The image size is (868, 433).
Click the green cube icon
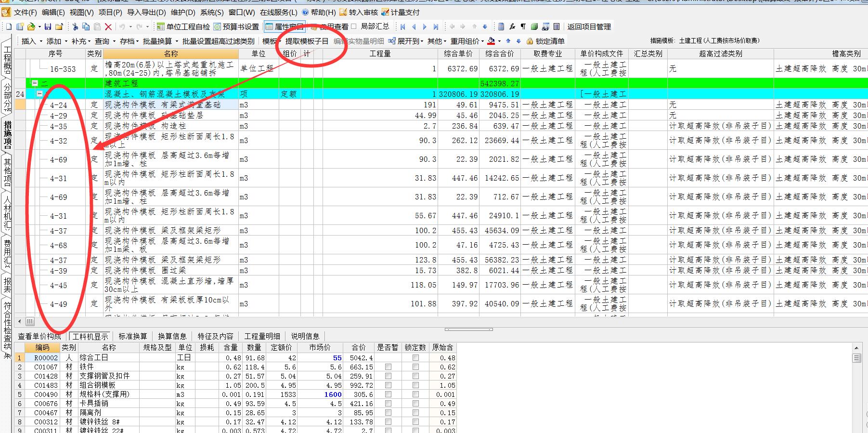tap(534, 26)
